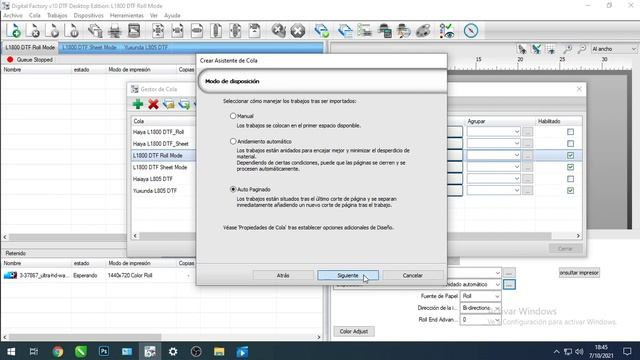Open Photoshop from the taskbar

click(x=104, y=351)
